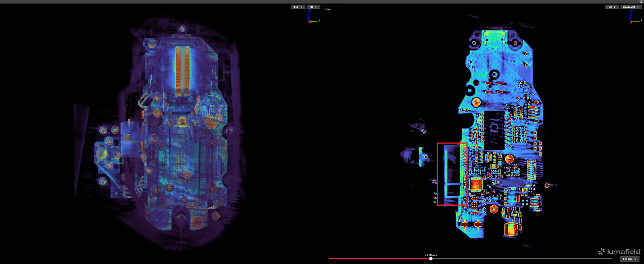Click the 3D view axis orientation triad

(313, 17)
